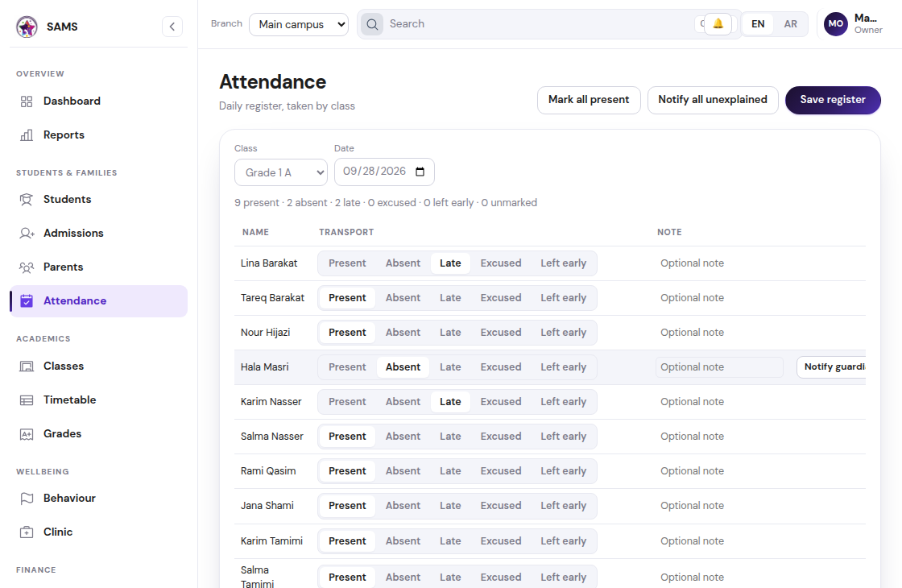Open notifications with the bell icon
The height and width of the screenshot is (588, 902).
coord(718,24)
